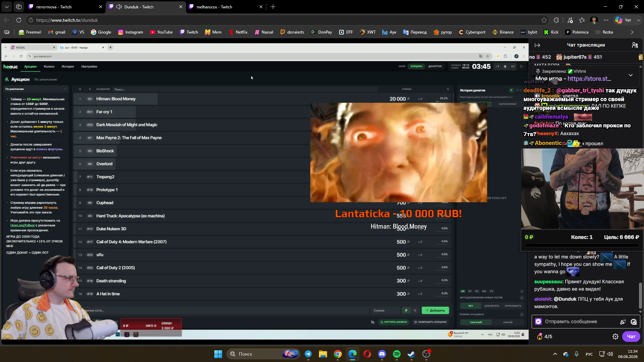Click the green Добавить lot button
The height and width of the screenshot is (362, 644).
tap(435, 310)
